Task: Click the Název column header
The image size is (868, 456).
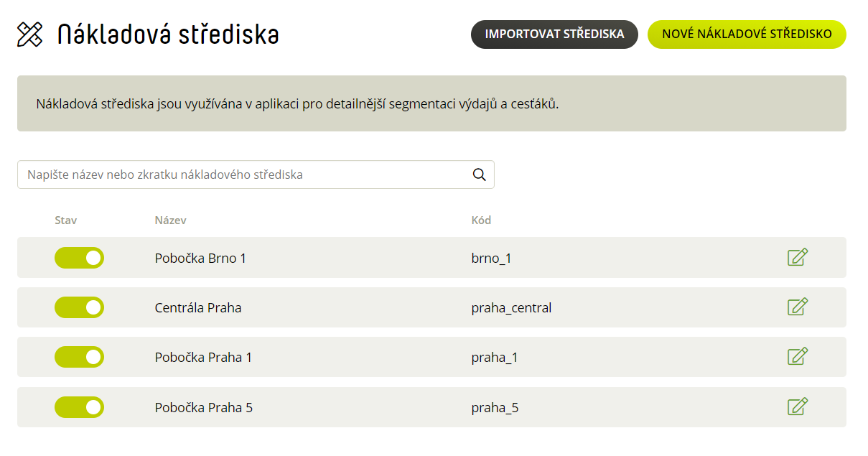Action: pos(171,220)
